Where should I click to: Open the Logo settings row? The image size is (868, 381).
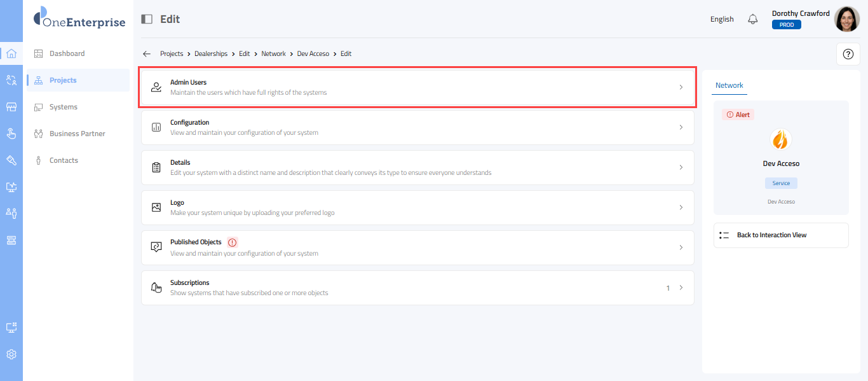(x=417, y=207)
